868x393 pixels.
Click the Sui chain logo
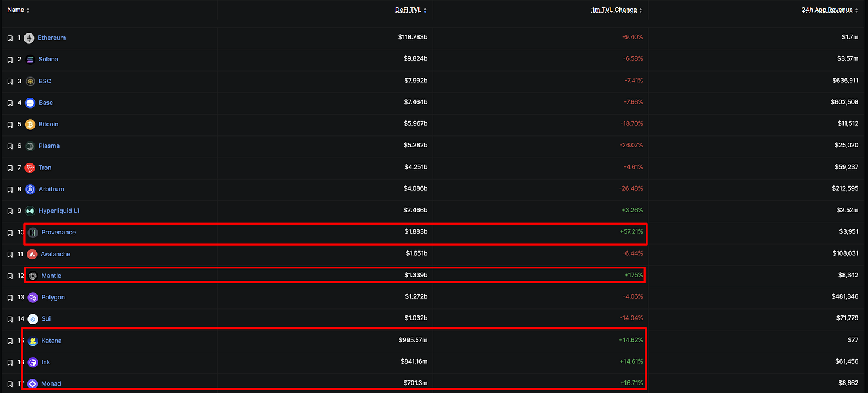coord(33,319)
